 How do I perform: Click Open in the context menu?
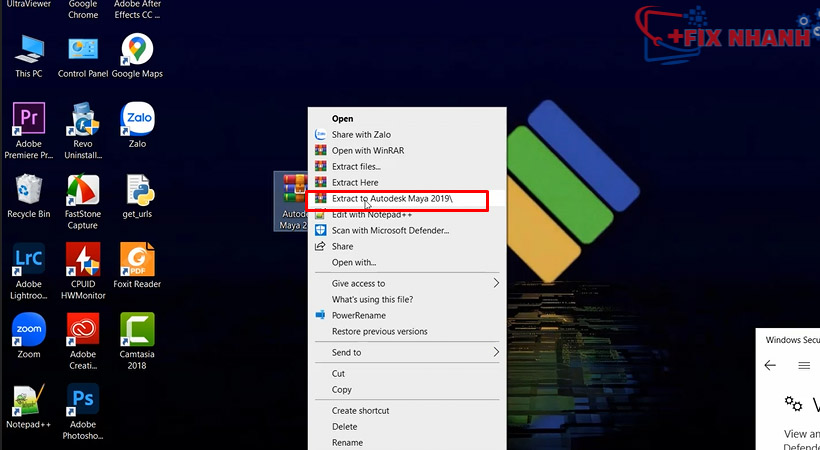[407, 119]
